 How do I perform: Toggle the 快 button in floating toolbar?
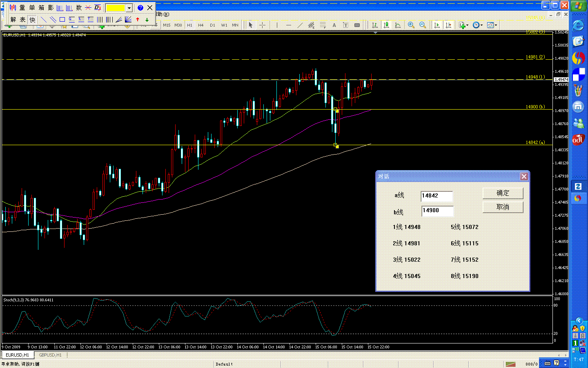32,19
